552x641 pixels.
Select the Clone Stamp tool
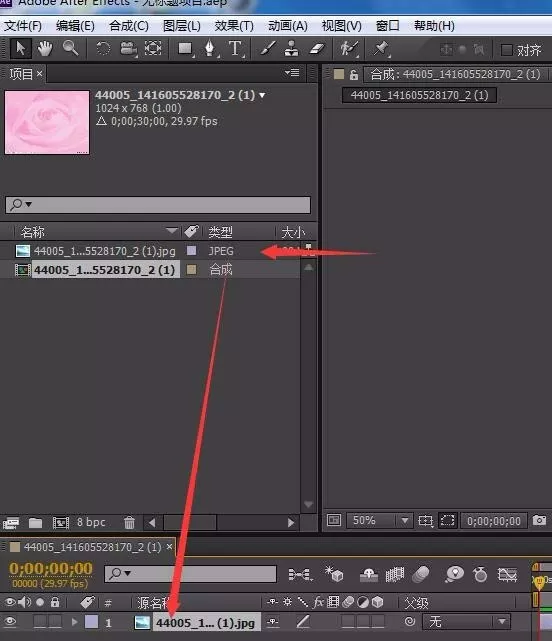point(291,49)
